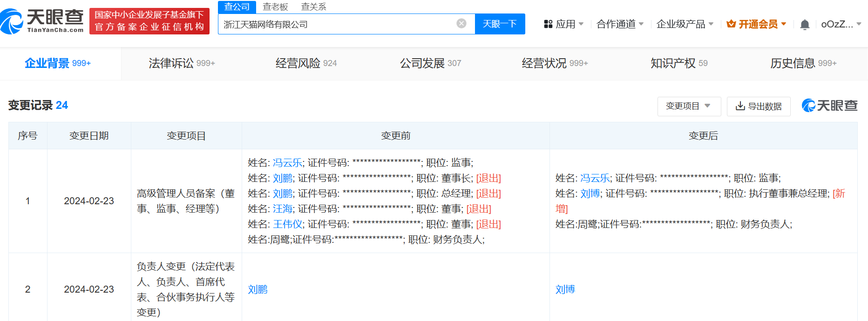The image size is (868, 321).
Task: Expand the 合作通道 dropdown
Action: tap(620, 24)
